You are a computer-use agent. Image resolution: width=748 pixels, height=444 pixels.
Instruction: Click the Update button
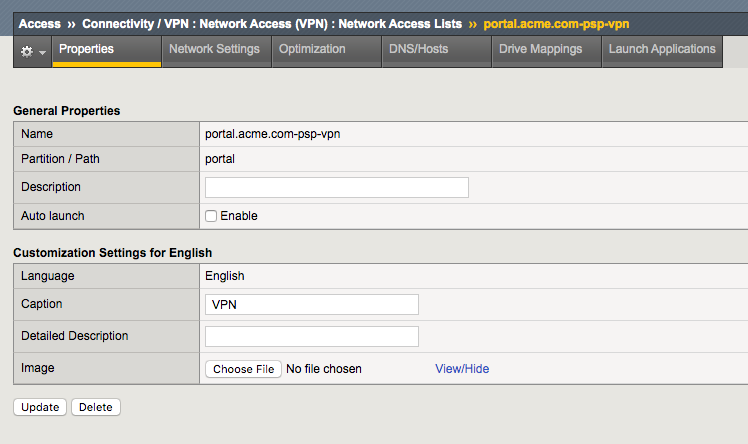point(40,407)
